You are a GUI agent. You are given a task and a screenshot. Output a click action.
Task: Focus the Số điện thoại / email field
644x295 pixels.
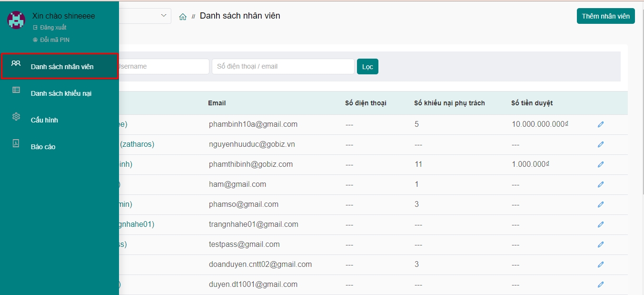coord(283,67)
